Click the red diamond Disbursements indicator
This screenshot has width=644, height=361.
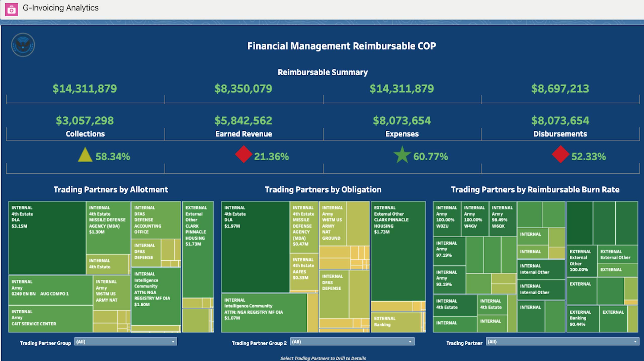(560, 154)
